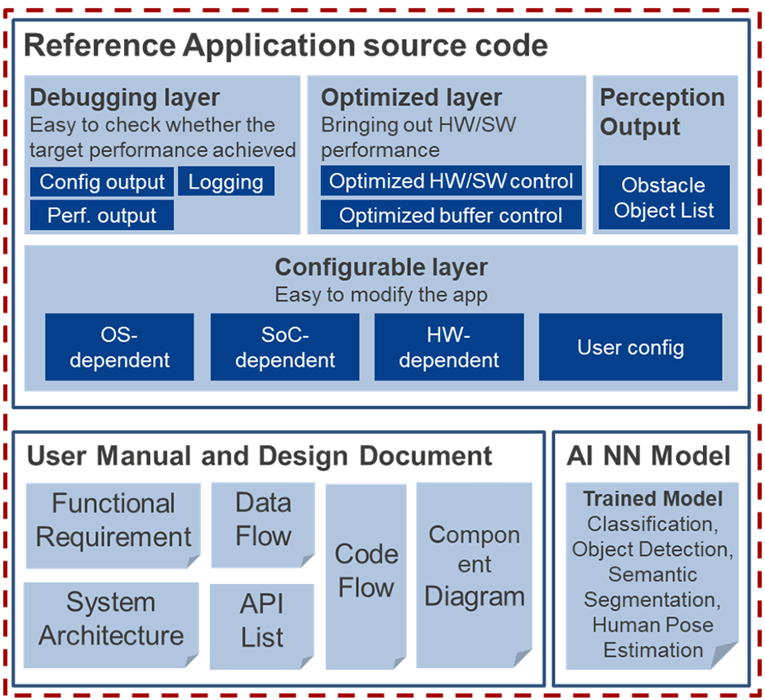Click the Configurable layer heading
765x700 pixels.
[380, 268]
